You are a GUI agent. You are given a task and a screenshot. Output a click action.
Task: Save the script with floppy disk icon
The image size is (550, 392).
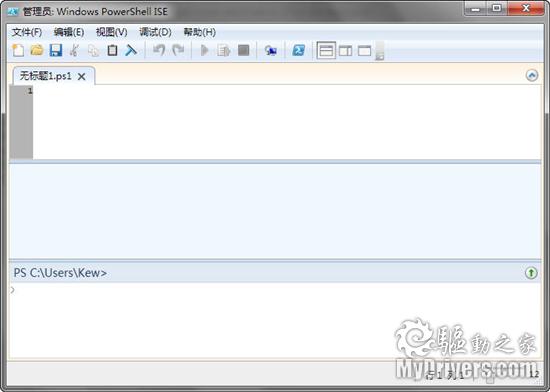click(56, 50)
